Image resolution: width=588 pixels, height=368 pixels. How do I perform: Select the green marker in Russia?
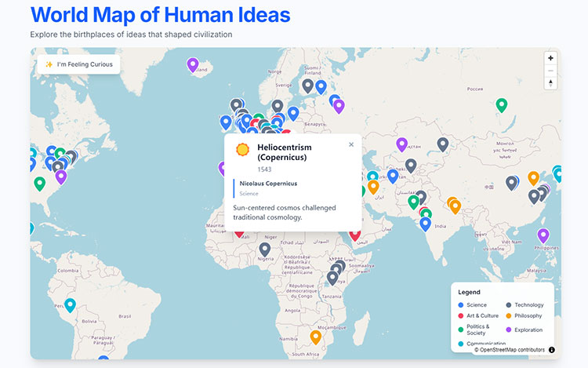pyautogui.click(x=502, y=105)
